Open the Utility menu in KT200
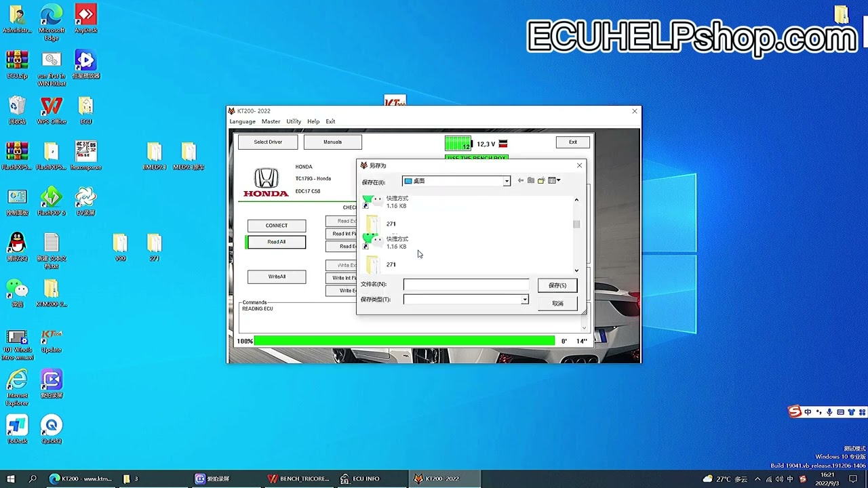868x488 pixels. click(x=294, y=121)
